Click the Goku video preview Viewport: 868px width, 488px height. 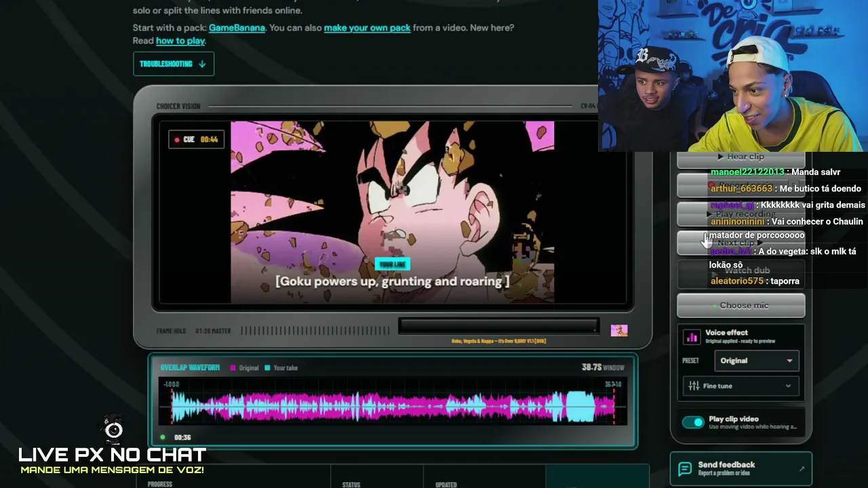393,211
